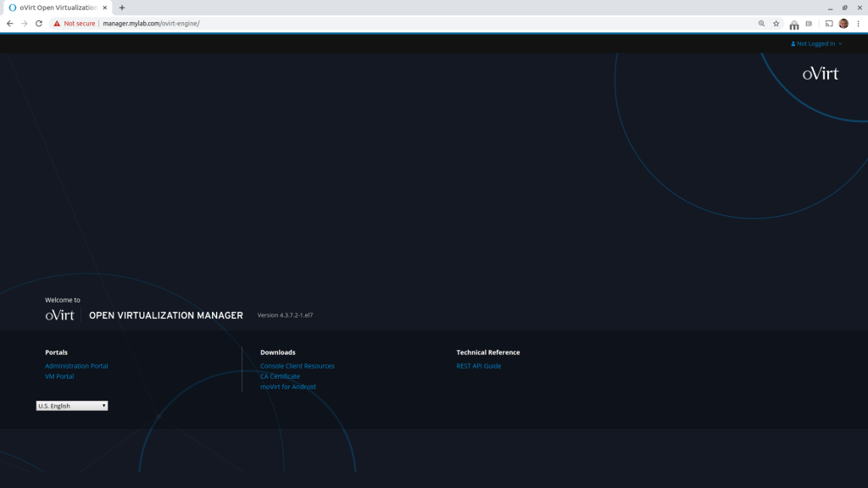Click the OPEN VIRTUALIZATION MANAGER title

(x=166, y=315)
